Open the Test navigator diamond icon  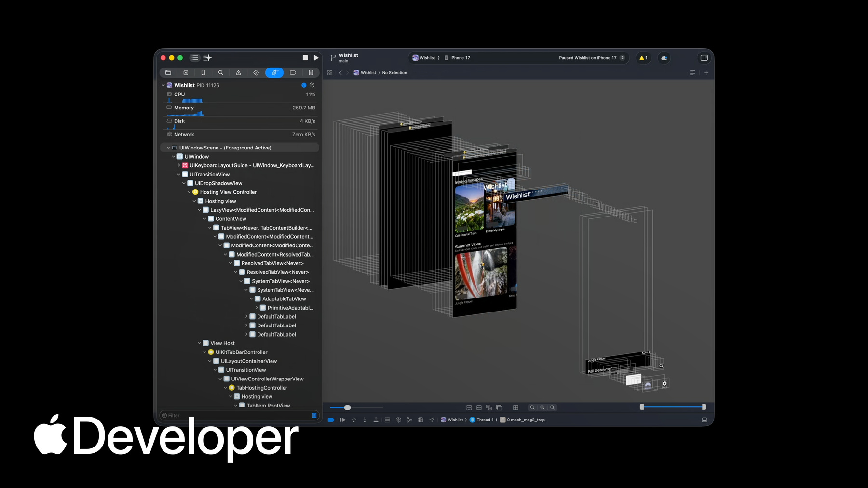(256, 73)
